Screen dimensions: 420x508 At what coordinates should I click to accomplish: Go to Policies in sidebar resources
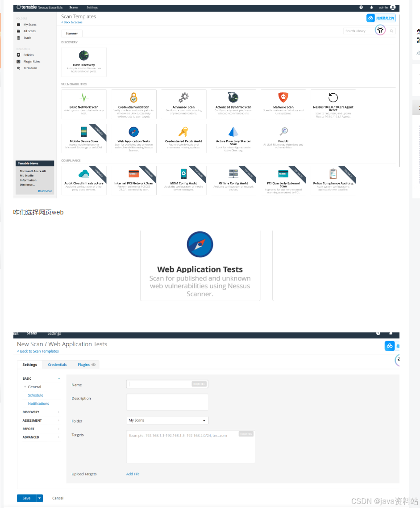[29, 55]
